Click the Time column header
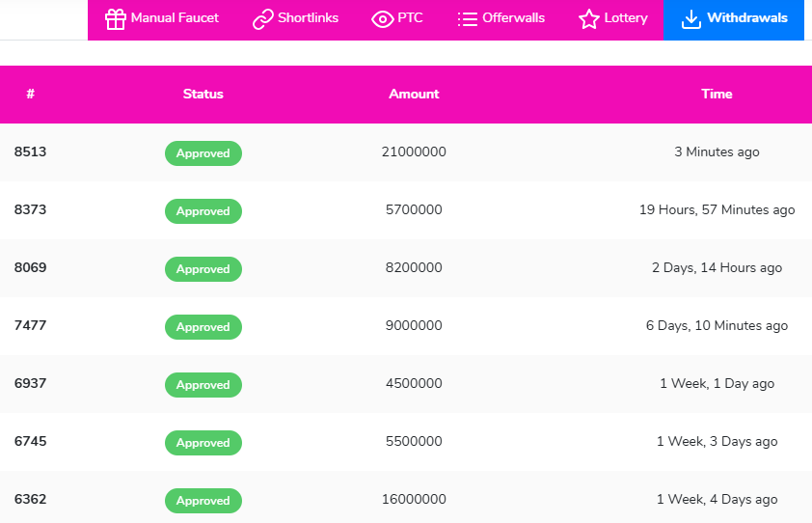 pos(717,94)
